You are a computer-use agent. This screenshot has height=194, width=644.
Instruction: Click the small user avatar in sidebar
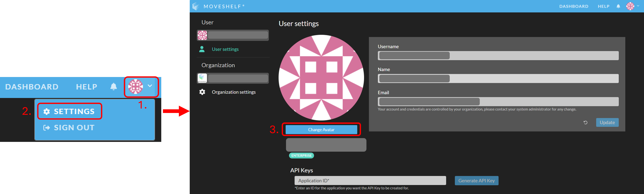[x=202, y=35]
